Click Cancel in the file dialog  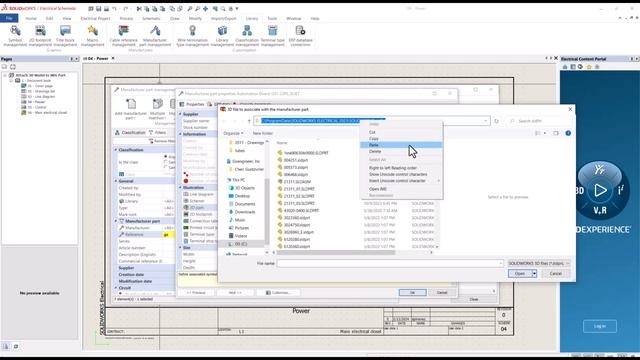[556, 273]
